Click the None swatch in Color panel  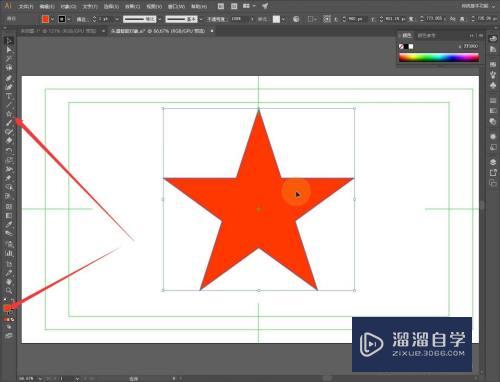tap(401, 46)
